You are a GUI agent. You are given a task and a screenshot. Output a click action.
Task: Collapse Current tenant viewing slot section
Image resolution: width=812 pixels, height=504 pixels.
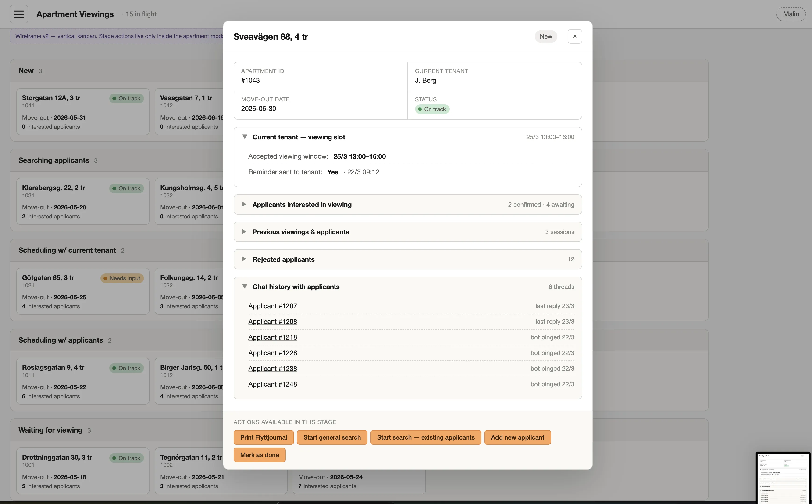tap(245, 137)
